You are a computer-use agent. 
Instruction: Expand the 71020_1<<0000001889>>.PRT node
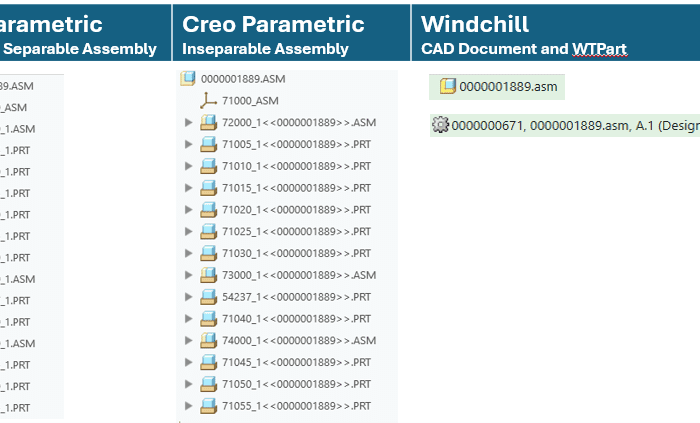pos(188,210)
